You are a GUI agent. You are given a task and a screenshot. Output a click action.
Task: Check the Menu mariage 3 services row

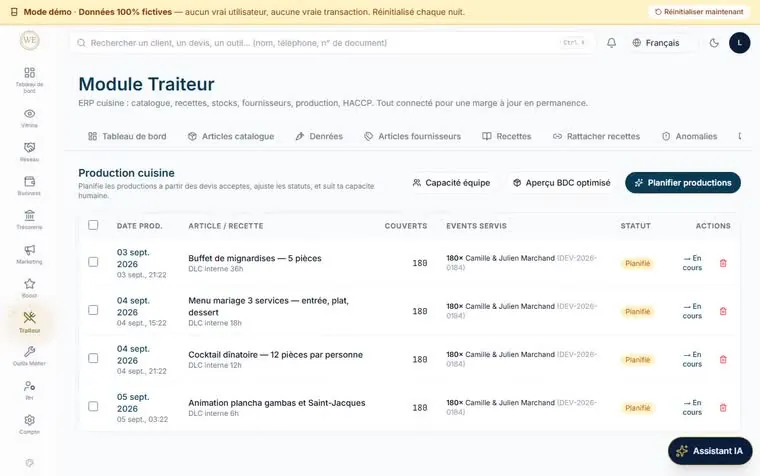(93, 310)
